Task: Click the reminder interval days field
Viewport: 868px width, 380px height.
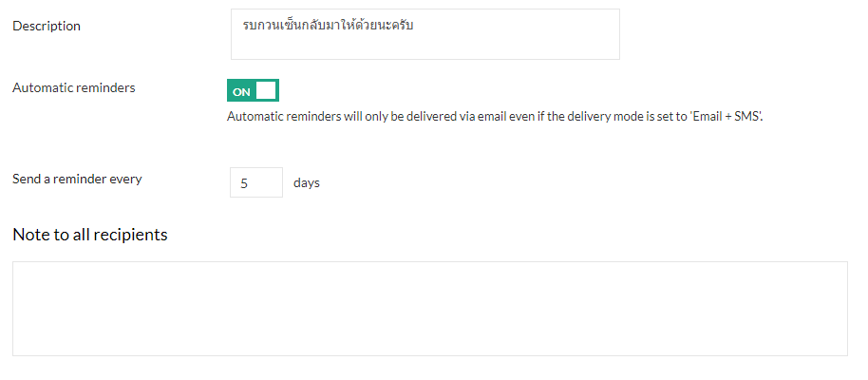Action: (255, 182)
